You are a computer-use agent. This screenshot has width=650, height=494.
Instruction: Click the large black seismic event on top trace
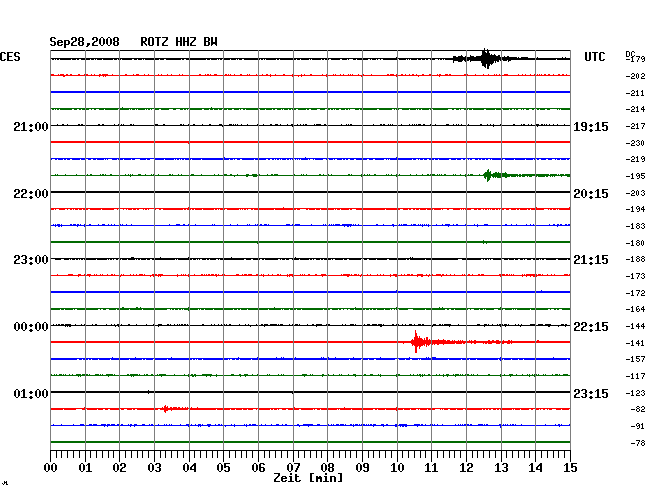pos(486,58)
